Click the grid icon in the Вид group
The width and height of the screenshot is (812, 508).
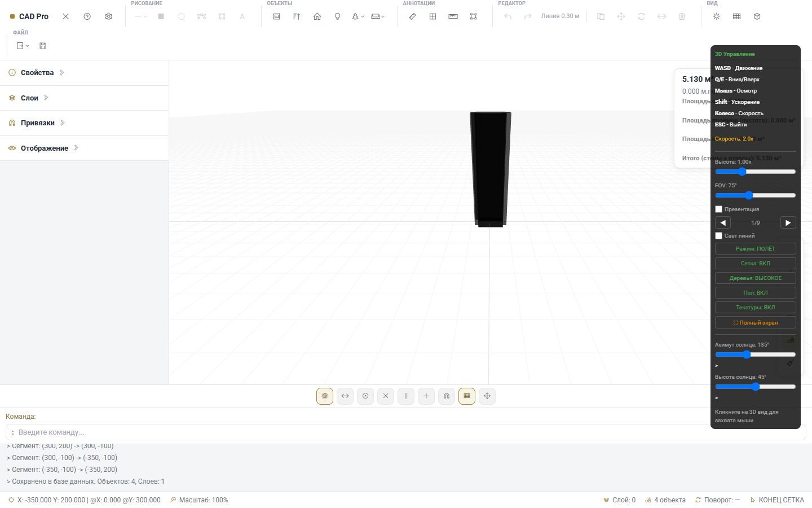pyautogui.click(x=736, y=16)
